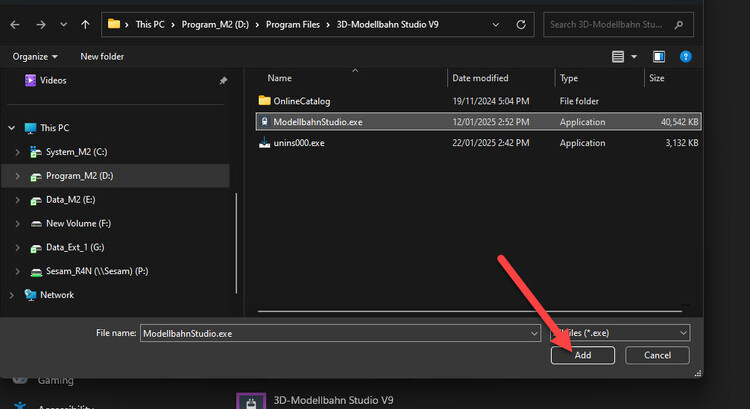Select Sesam_R4N (\\Sesam) (P:) drive

97,271
